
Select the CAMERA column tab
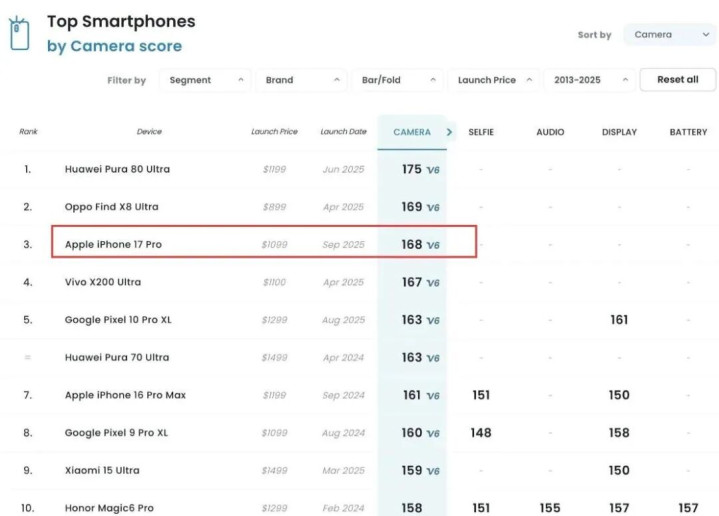pos(412,132)
